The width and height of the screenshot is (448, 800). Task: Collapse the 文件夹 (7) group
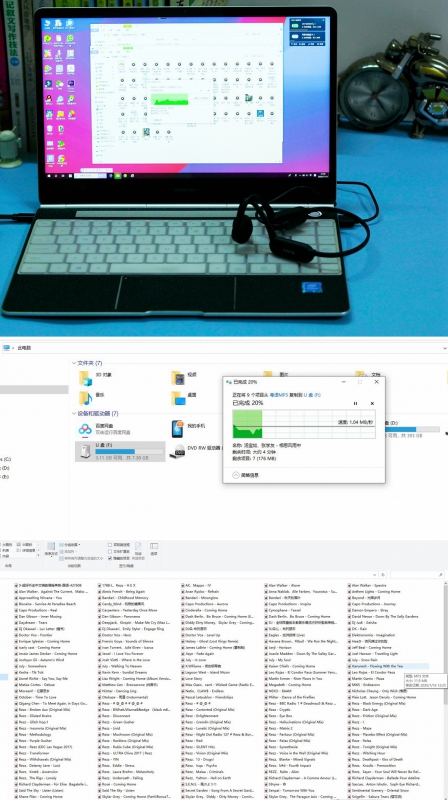(74, 363)
